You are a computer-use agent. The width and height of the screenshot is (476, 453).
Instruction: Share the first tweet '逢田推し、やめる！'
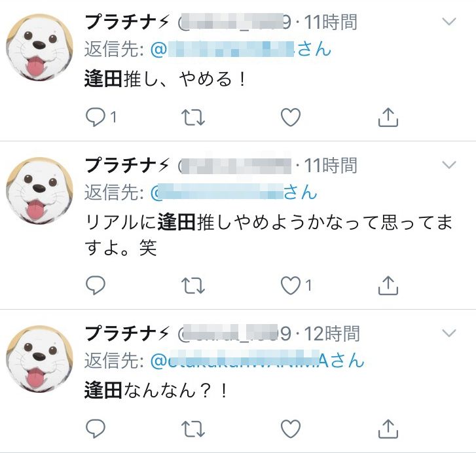coord(388,117)
